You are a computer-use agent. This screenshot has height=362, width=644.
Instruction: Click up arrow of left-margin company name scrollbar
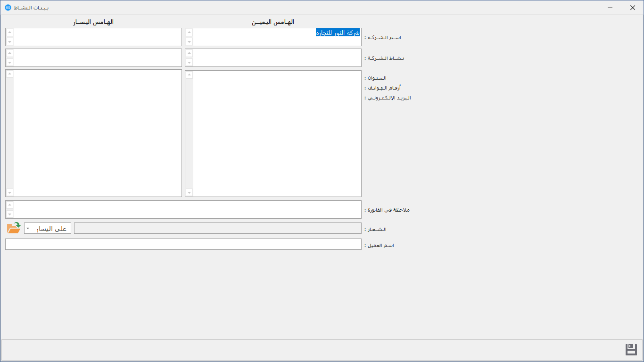pos(9,33)
